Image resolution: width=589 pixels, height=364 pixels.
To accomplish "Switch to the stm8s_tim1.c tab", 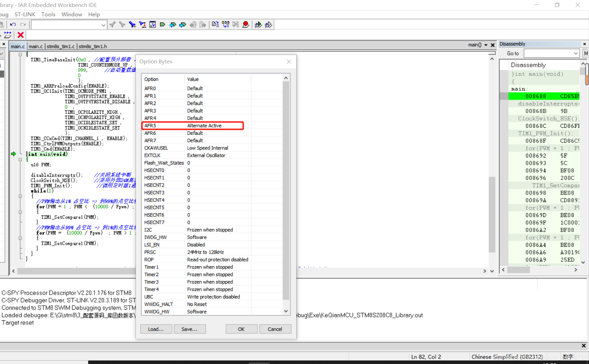I will (61, 46).
